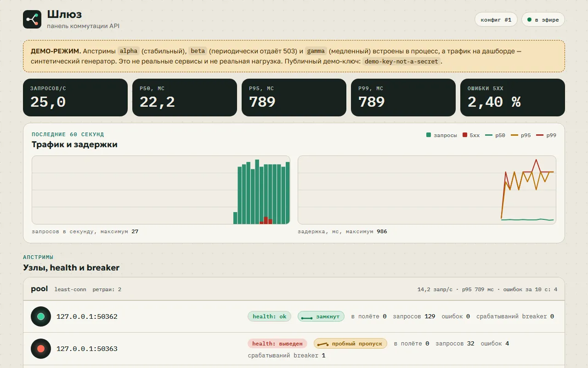Click the pool summary «14,2 запр/с» stats line
This screenshot has width=588, height=368.
pyautogui.click(x=487, y=289)
